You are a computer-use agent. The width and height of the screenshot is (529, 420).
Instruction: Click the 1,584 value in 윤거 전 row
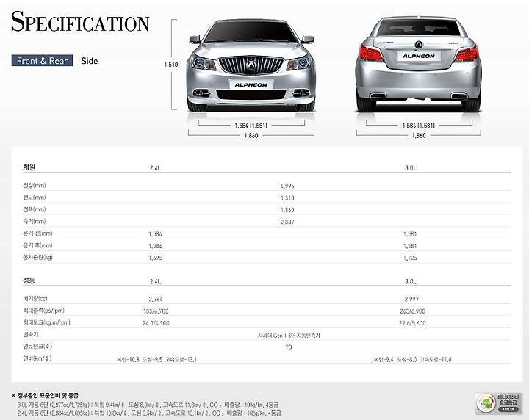click(155, 234)
